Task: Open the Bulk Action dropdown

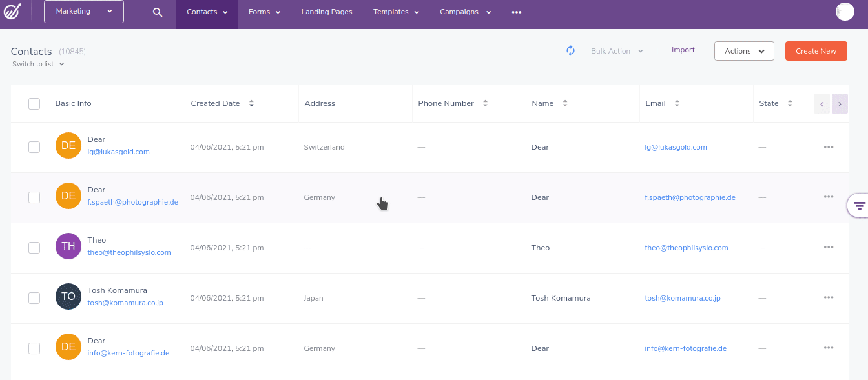Action: coord(617,51)
